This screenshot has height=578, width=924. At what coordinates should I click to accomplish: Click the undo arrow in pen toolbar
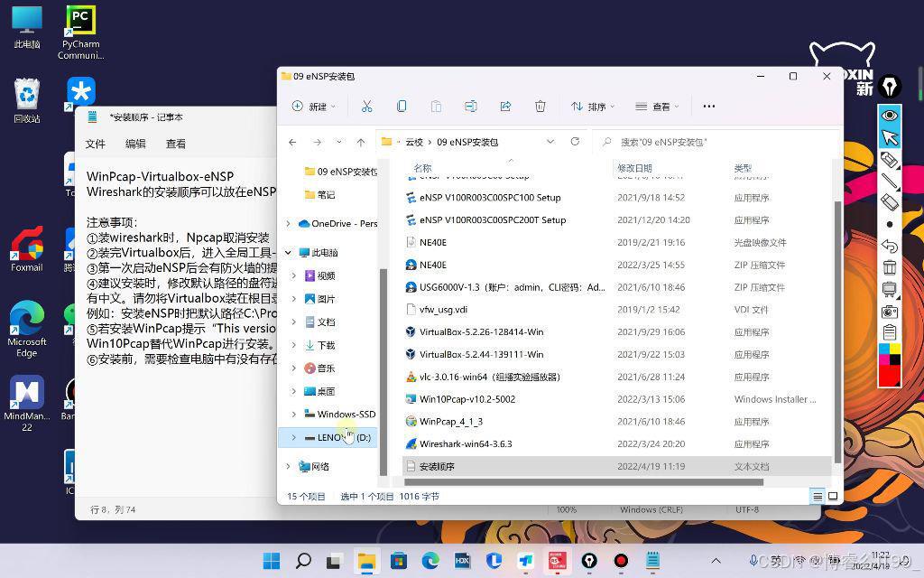[x=889, y=246]
